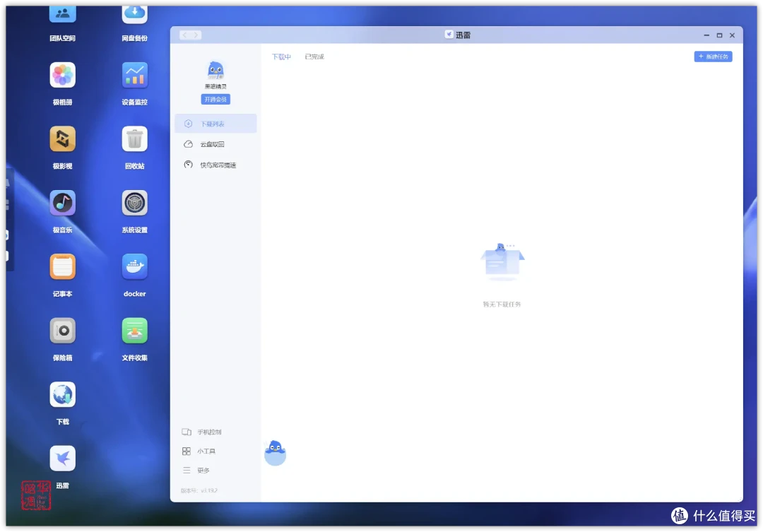The height and width of the screenshot is (532, 763).
Task: Switch to the 已完成 tab
Action: coord(314,57)
